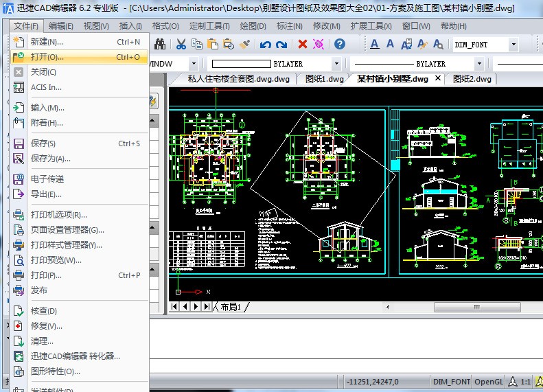Viewport: 543px width, 392px height.
Task: Click the paste special toolbar icon
Action: [229, 45]
